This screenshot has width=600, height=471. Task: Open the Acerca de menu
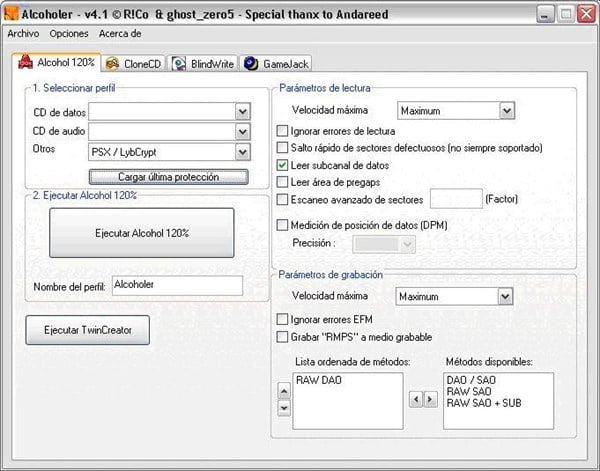(x=120, y=34)
